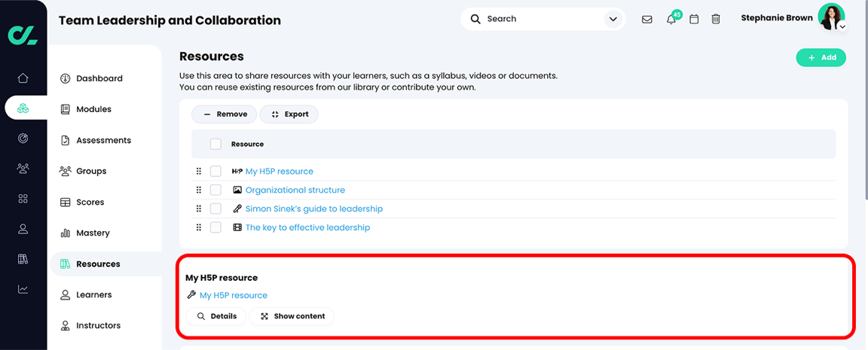Open the user menu chevron under avatar
This screenshot has height=350, width=868.
click(x=842, y=26)
